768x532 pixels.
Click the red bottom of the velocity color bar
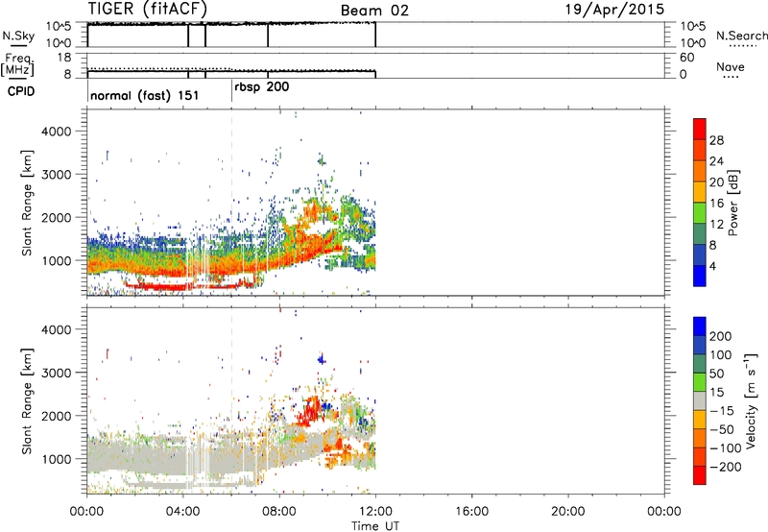tap(700, 475)
